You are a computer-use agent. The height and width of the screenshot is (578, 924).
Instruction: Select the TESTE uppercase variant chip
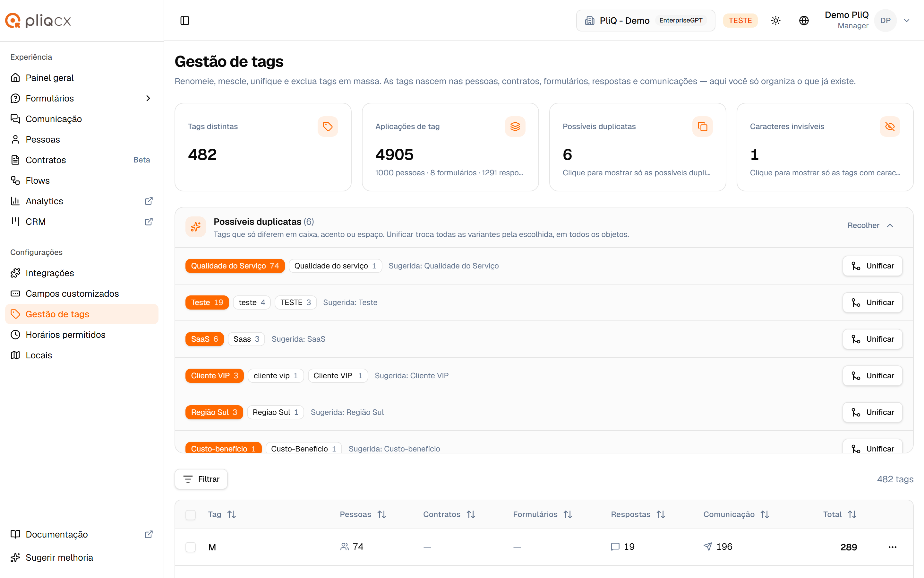(295, 302)
